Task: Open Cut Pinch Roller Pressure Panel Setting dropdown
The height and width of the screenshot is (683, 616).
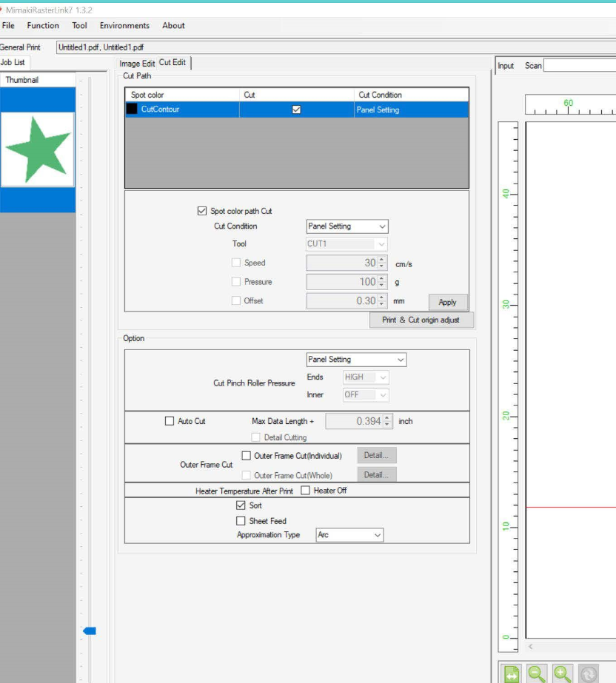Action: 356,360
